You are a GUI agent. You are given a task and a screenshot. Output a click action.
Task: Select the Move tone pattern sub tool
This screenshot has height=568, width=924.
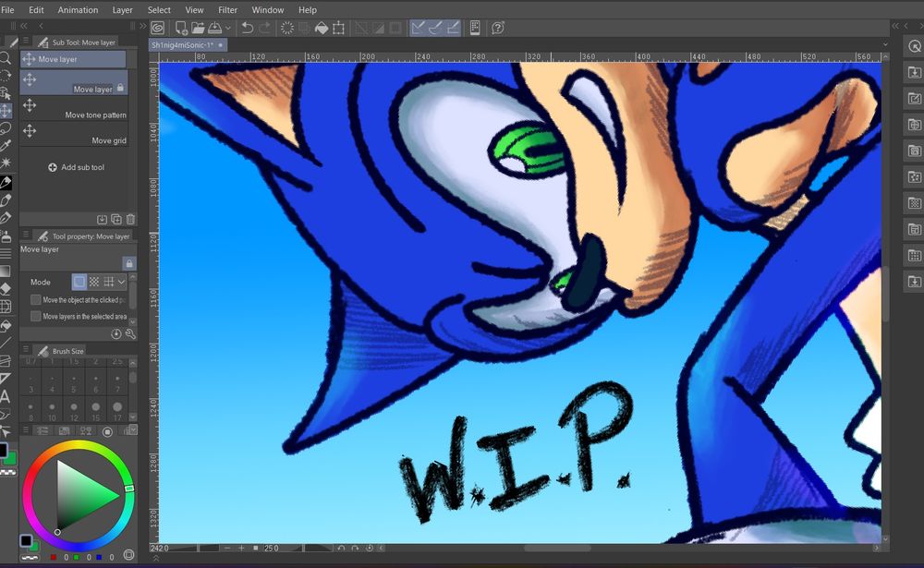(x=74, y=108)
